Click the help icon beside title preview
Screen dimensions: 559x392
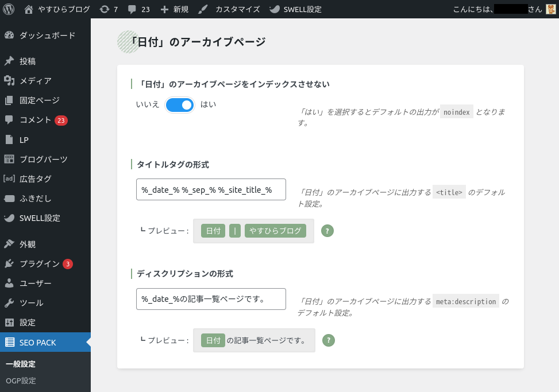pos(327,231)
